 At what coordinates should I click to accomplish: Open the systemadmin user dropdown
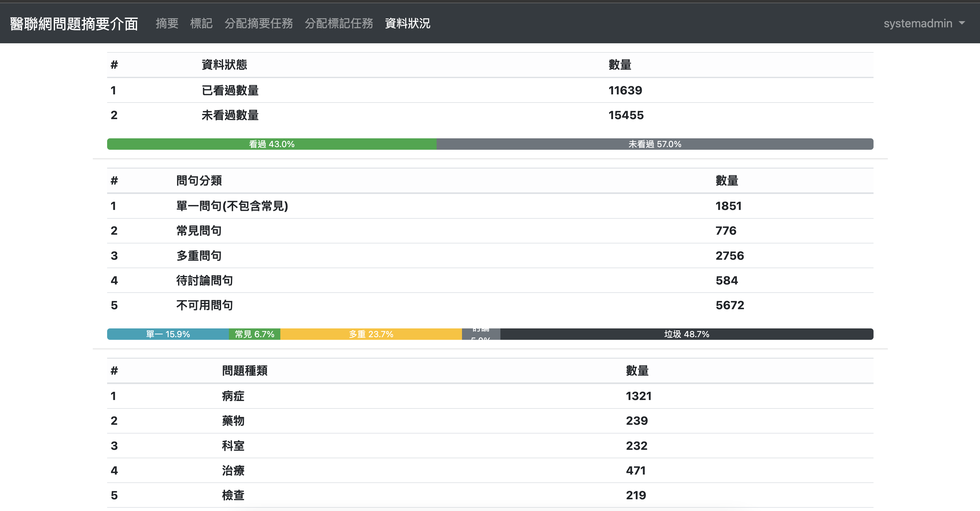click(924, 23)
